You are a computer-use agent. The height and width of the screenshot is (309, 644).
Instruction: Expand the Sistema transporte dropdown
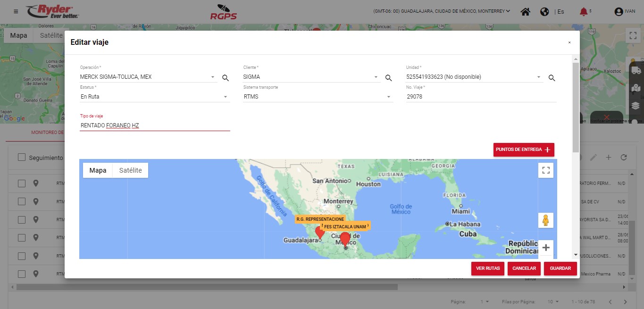pos(388,97)
